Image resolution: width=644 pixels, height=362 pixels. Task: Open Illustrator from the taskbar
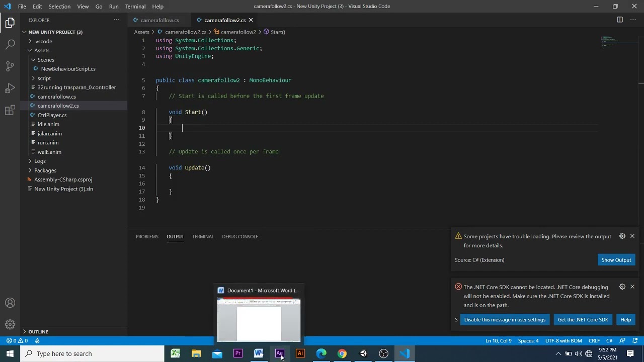point(300,353)
